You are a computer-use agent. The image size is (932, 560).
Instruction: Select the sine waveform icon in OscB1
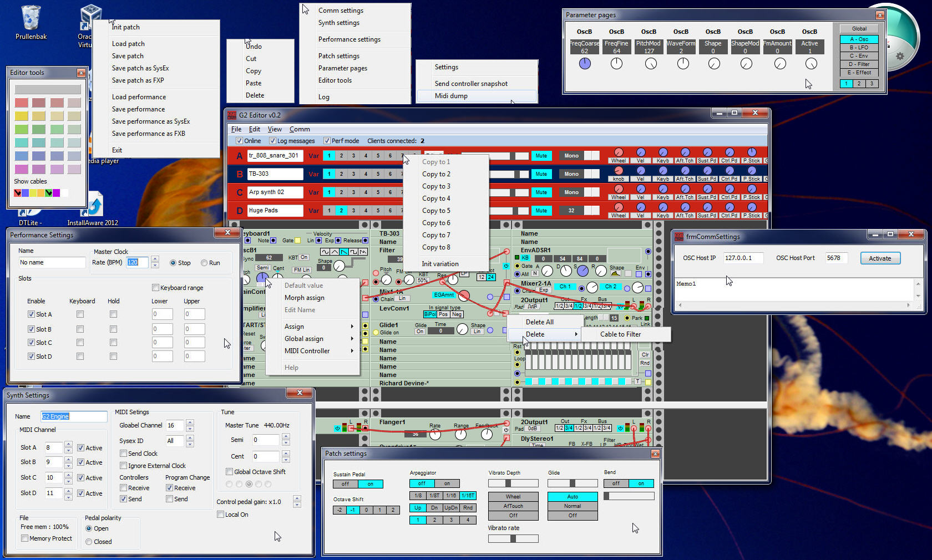click(x=325, y=252)
